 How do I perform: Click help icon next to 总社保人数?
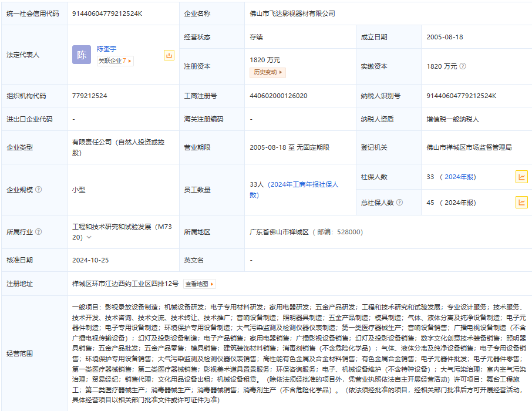click(x=400, y=203)
